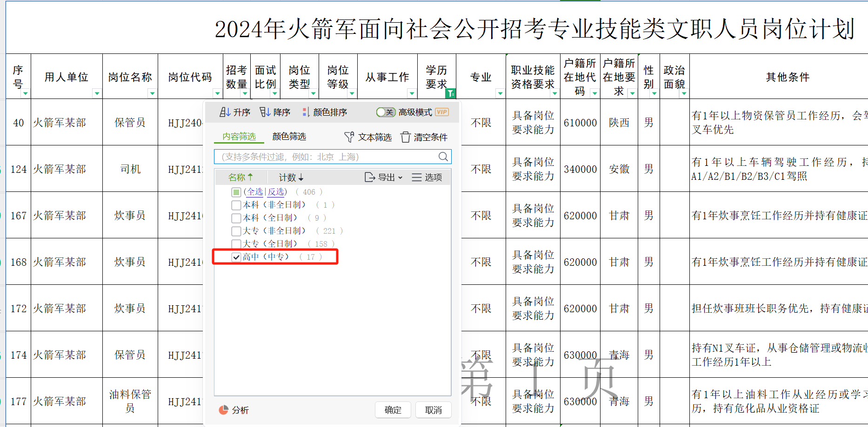Click into the filter search input field
The width and height of the screenshot is (868, 427).
(326, 157)
